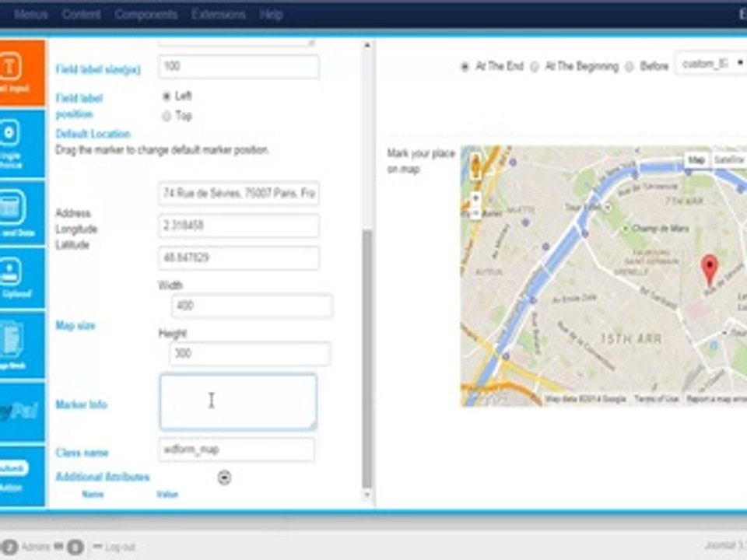747x560 pixels.
Task: Click the Marker Info text area
Action: pos(238,402)
